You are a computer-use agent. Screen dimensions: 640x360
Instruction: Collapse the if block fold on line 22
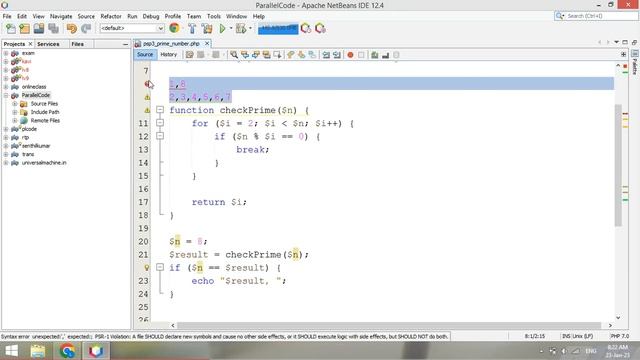pos(160,267)
